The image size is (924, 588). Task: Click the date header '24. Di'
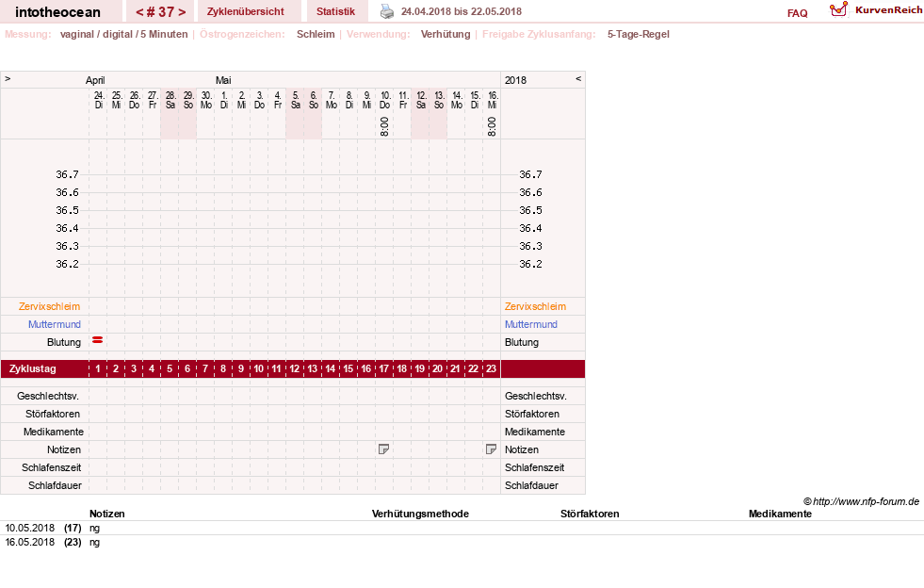click(98, 100)
